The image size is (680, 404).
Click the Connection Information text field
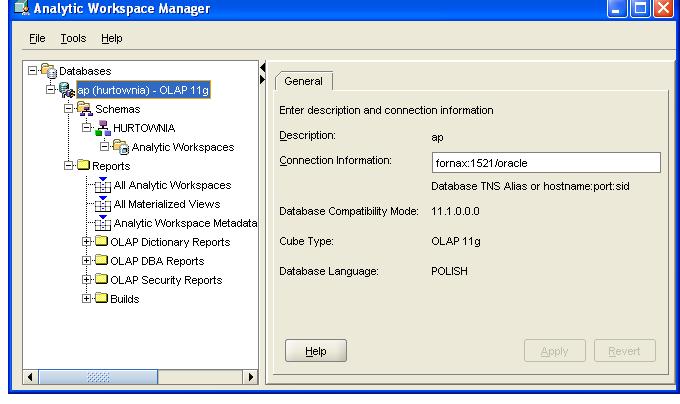coord(546,163)
